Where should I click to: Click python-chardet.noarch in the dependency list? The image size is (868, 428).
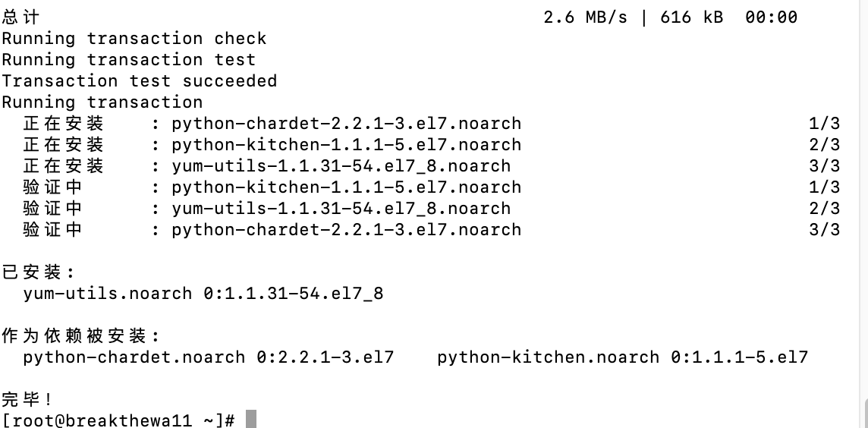point(134,357)
